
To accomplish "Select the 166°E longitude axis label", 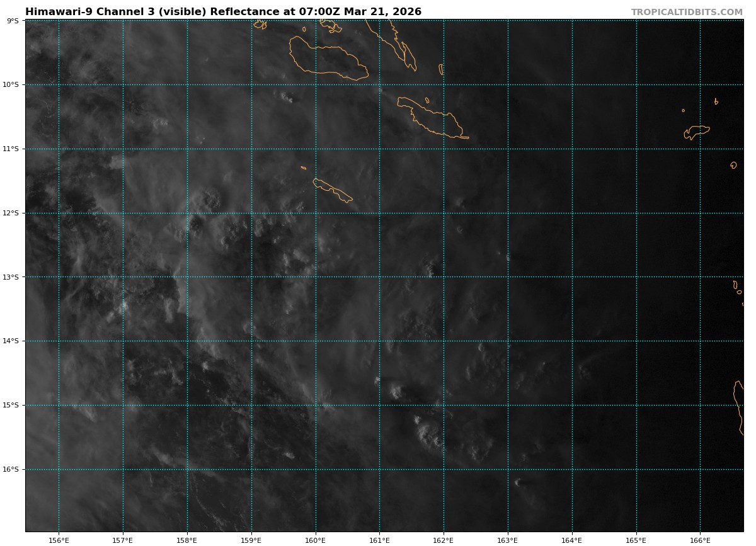I will coord(700,540).
